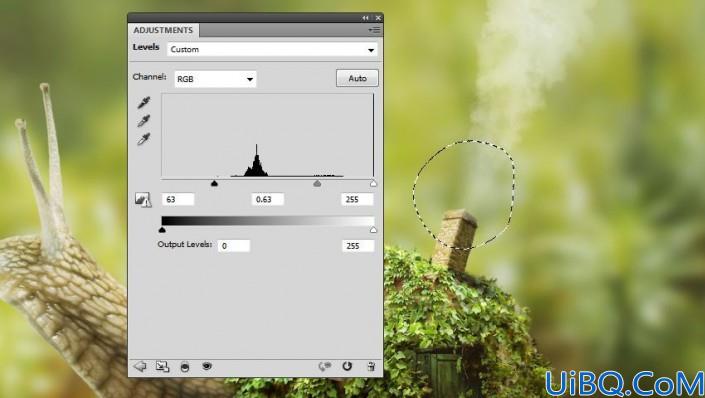Reset adjustment to defaults icon
705x398 pixels.
347,366
